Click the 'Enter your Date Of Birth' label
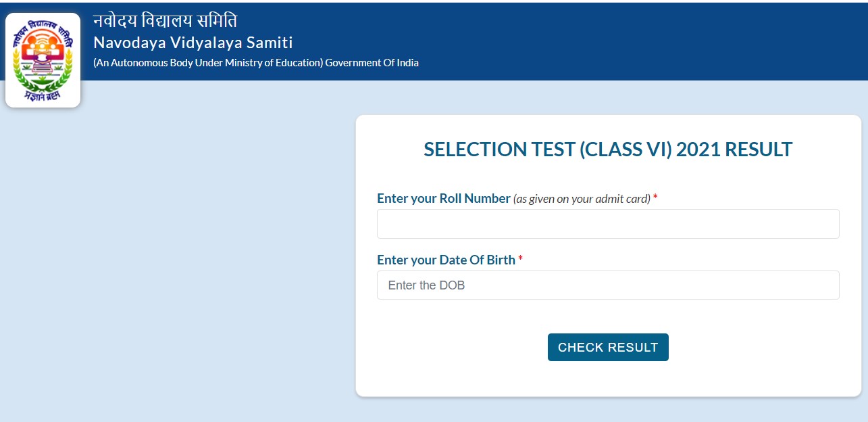 (446, 260)
